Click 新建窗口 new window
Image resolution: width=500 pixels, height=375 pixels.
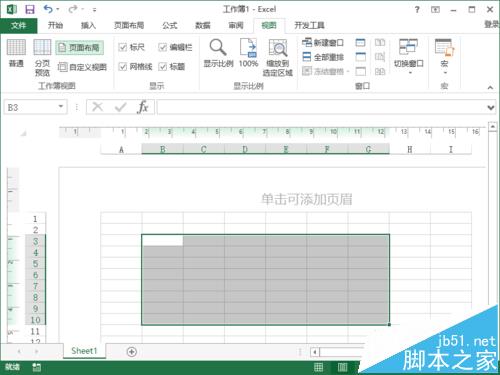(x=323, y=43)
